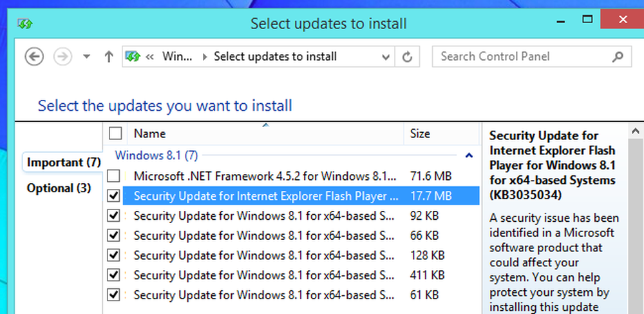Uncheck the 411 KB security update
The image size is (644, 314).
(114, 275)
